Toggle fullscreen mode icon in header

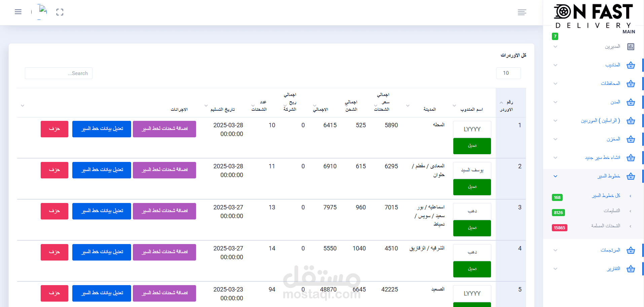[x=60, y=12]
